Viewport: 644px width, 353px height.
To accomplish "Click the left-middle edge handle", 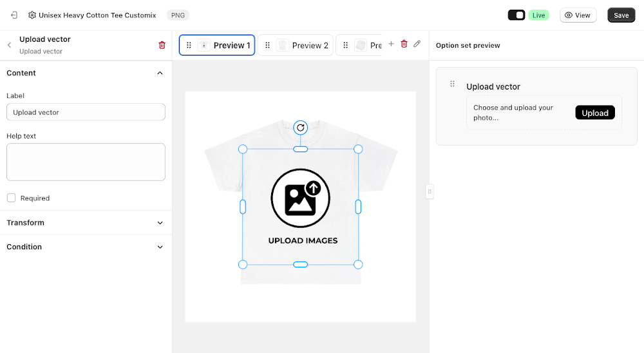I will click(243, 207).
